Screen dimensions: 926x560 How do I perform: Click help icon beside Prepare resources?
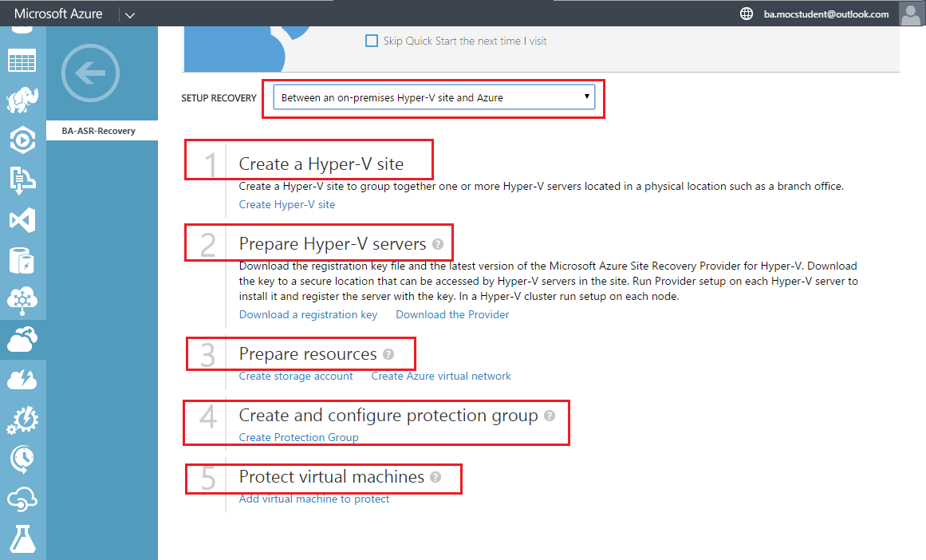click(388, 354)
